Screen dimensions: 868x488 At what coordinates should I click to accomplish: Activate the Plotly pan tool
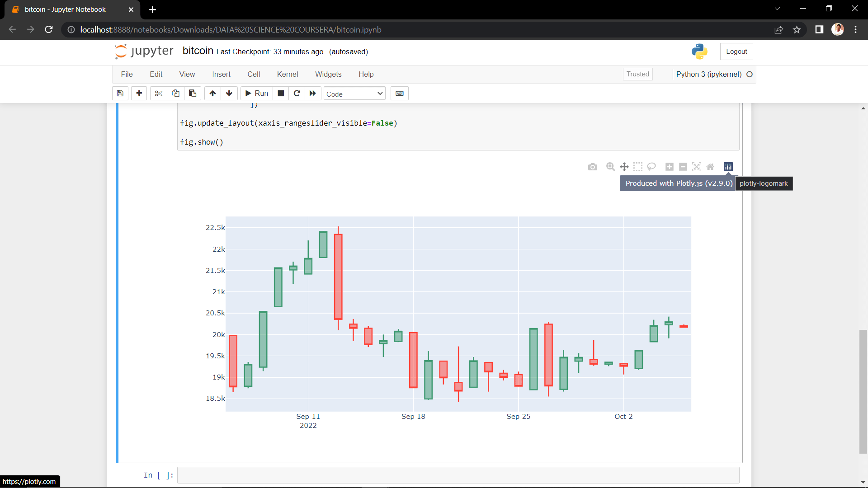pos(624,167)
